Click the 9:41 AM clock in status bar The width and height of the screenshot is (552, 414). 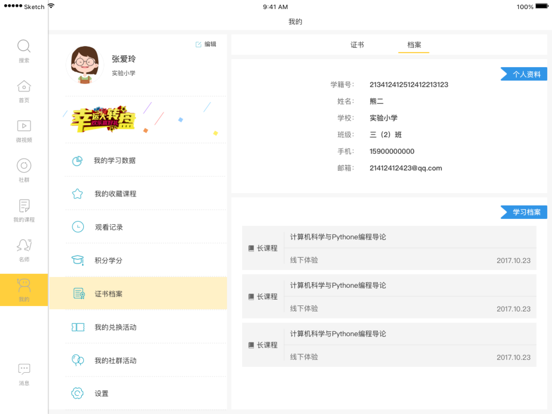pos(275,7)
